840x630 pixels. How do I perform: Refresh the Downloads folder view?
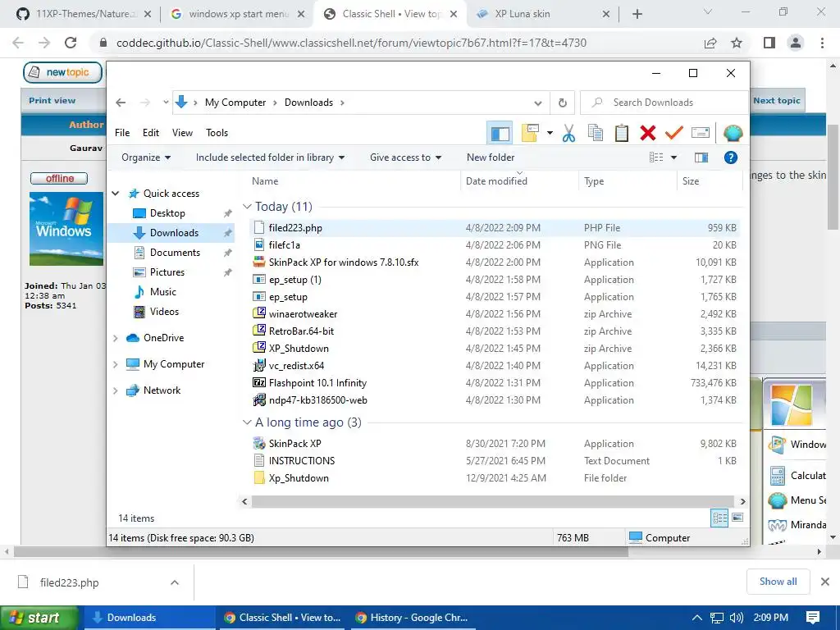pyautogui.click(x=563, y=103)
